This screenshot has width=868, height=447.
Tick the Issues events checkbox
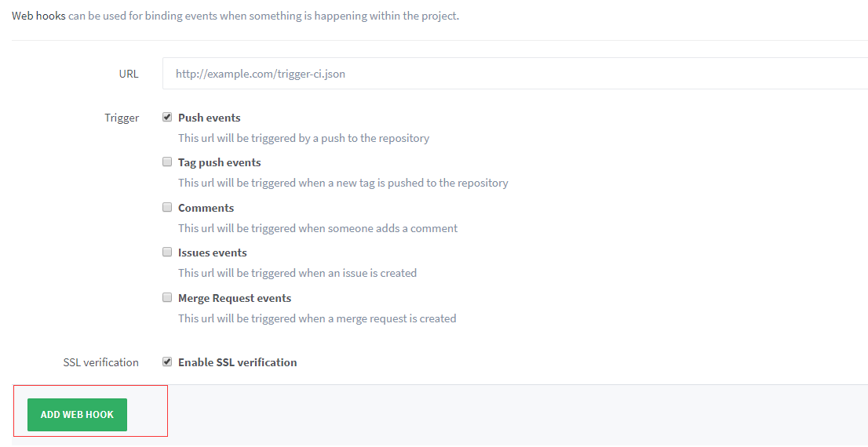tap(167, 253)
